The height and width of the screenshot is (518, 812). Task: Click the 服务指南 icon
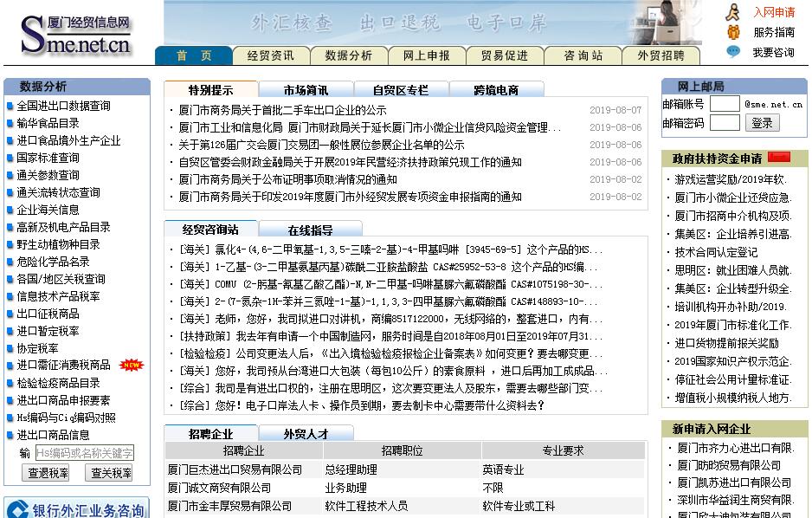tap(733, 32)
